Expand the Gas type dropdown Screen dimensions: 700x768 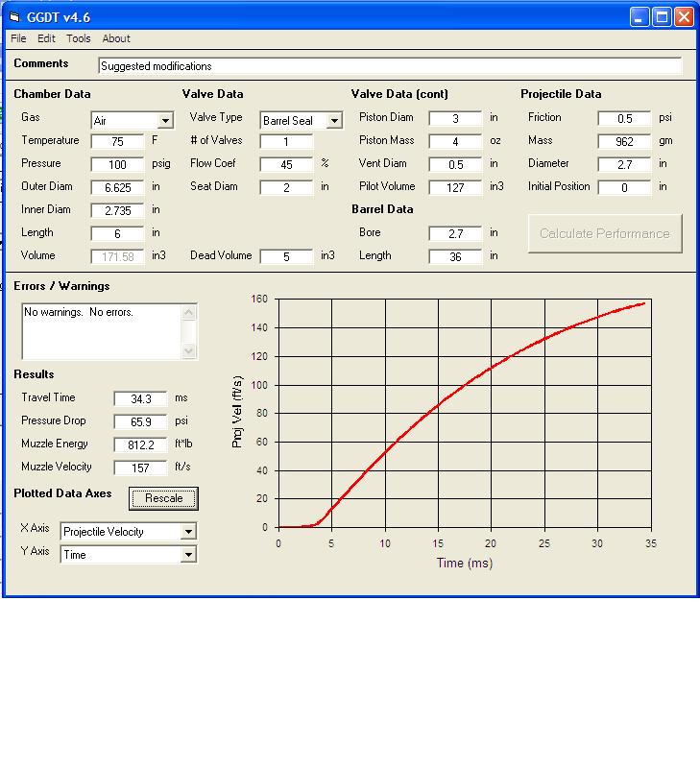tap(165, 121)
